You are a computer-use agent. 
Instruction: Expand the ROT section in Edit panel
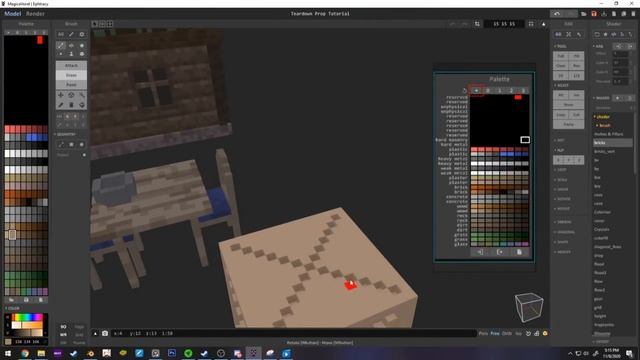click(x=560, y=140)
